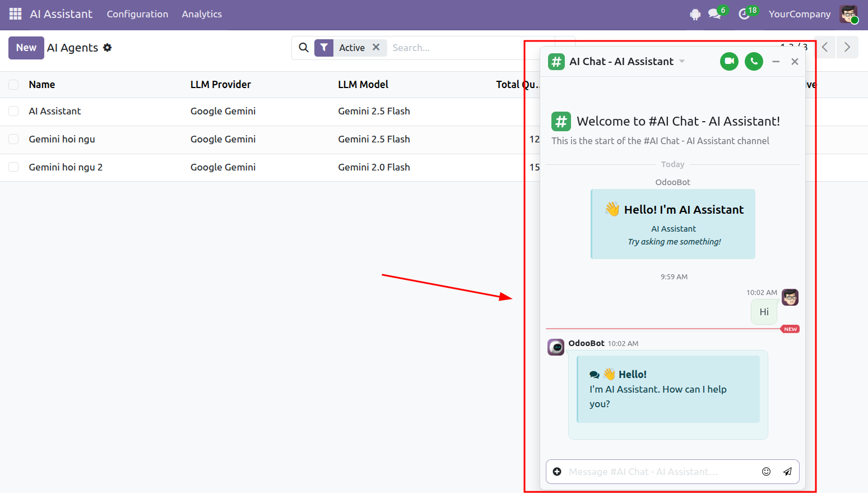Screen dimensions: 868x493
Task: Click the filter funnel icon
Action: [324, 48]
